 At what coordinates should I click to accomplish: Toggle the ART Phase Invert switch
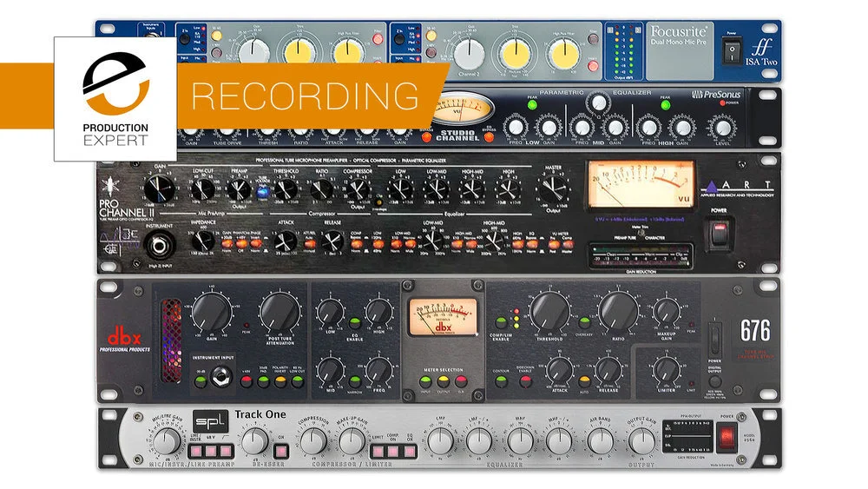tap(255, 244)
